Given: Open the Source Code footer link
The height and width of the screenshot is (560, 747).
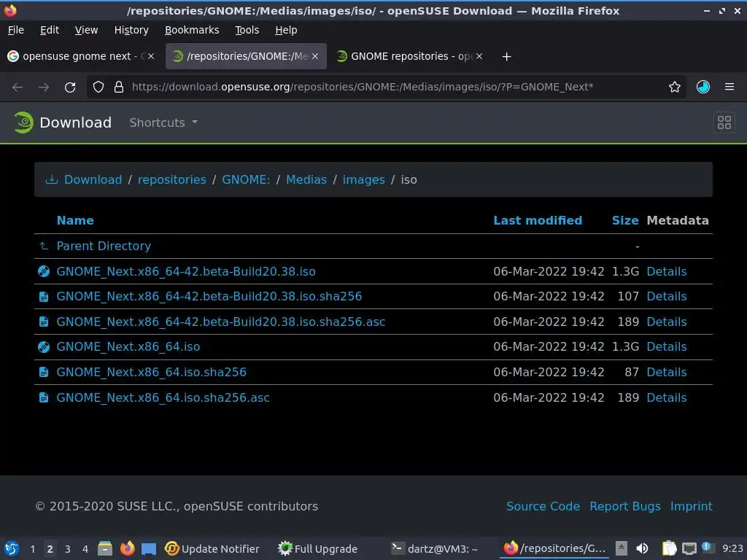Looking at the screenshot, I should [543, 507].
